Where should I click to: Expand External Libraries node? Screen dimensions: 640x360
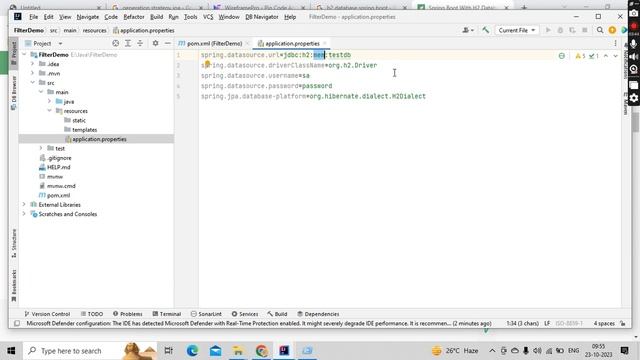point(24,204)
